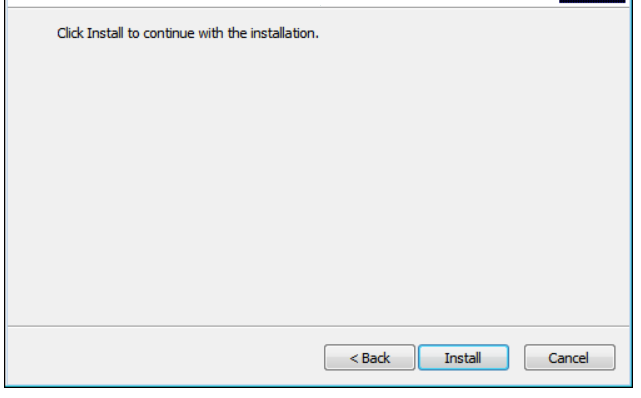Image resolution: width=641 pixels, height=398 pixels.
Task: Click the word 'continue' in the instruction text
Action: [168, 33]
